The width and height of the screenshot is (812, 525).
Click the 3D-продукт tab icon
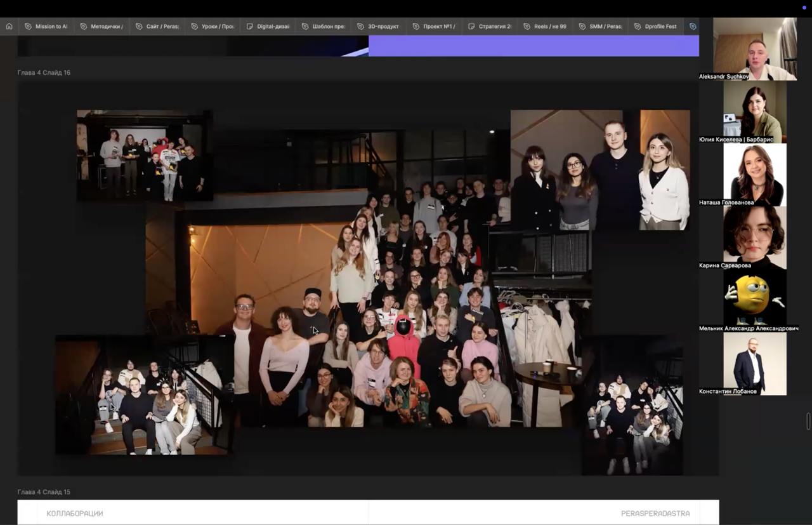pos(360,27)
